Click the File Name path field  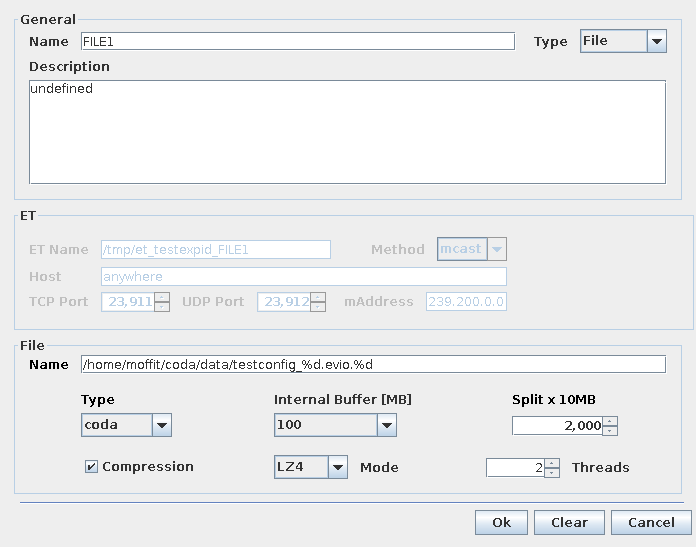(372, 364)
